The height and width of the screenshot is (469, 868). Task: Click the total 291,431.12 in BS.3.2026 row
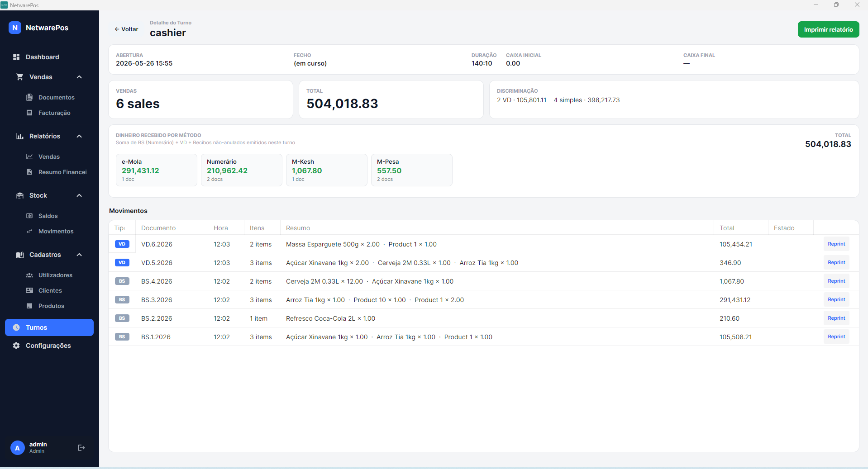[735, 300]
